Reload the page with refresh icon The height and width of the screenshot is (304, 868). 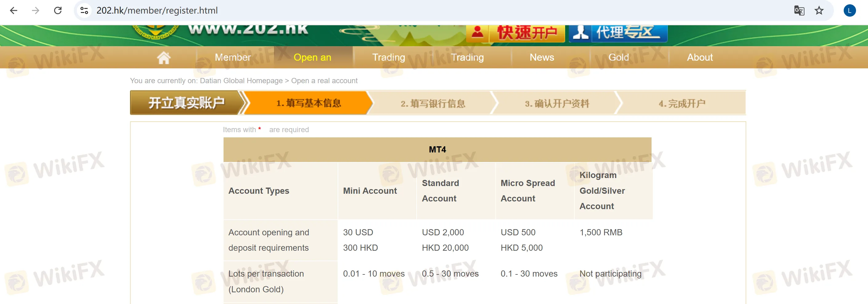pyautogui.click(x=58, y=10)
